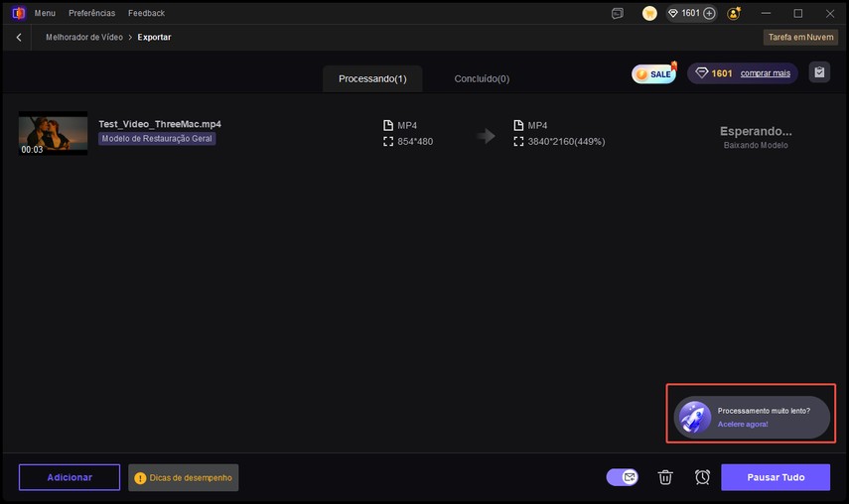The height and width of the screenshot is (504, 849).
Task: Open the user account profile icon
Action: 734,13
